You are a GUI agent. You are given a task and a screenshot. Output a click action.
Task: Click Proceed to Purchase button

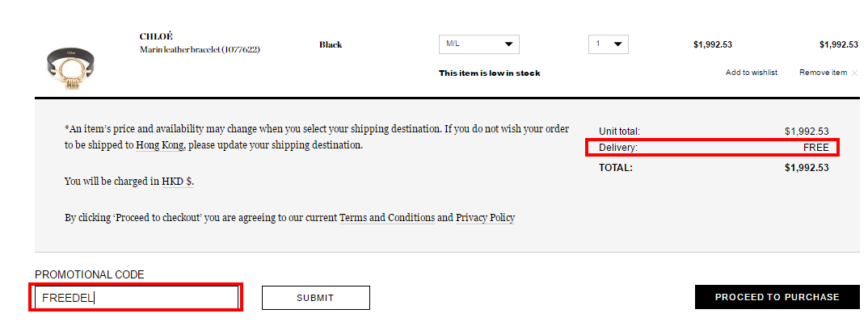click(777, 297)
